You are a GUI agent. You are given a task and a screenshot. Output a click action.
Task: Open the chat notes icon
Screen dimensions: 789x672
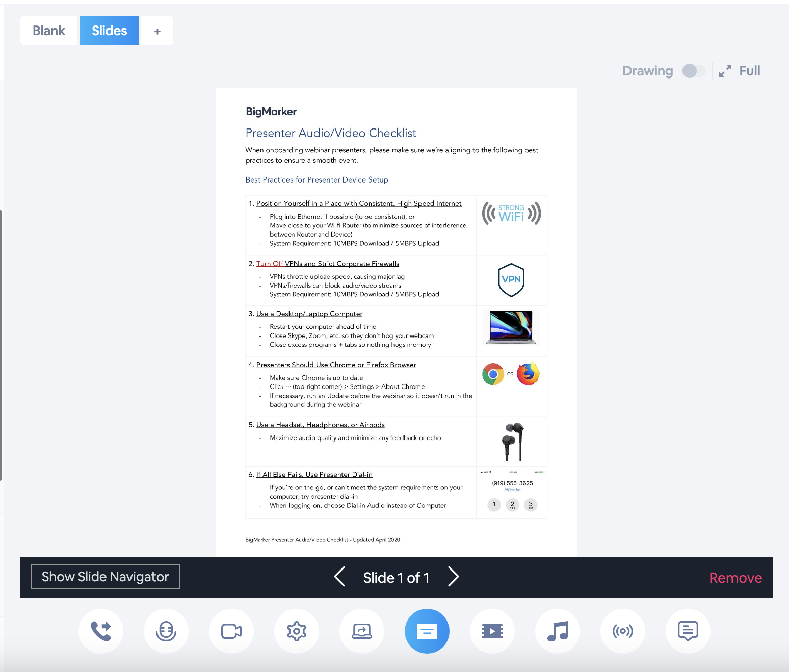[688, 631]
